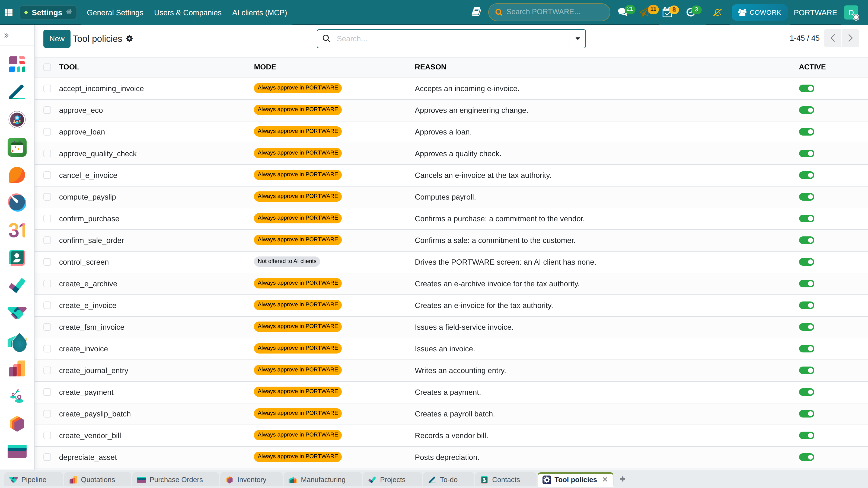Open the apps grid menu
Viewport: 868px width, 488px height.
coord(9,12)
